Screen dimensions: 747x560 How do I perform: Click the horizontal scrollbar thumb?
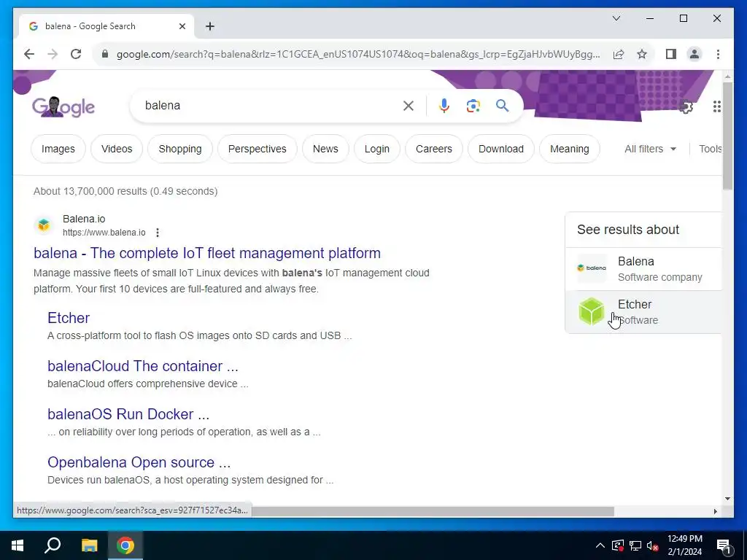tap(433, 511)
